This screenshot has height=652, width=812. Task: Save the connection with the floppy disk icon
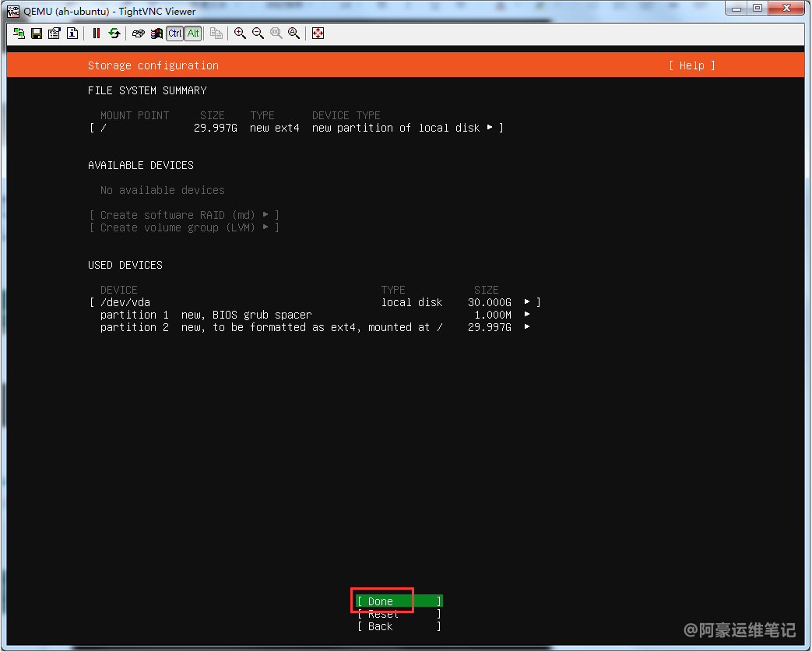click(x=37, y=33)
